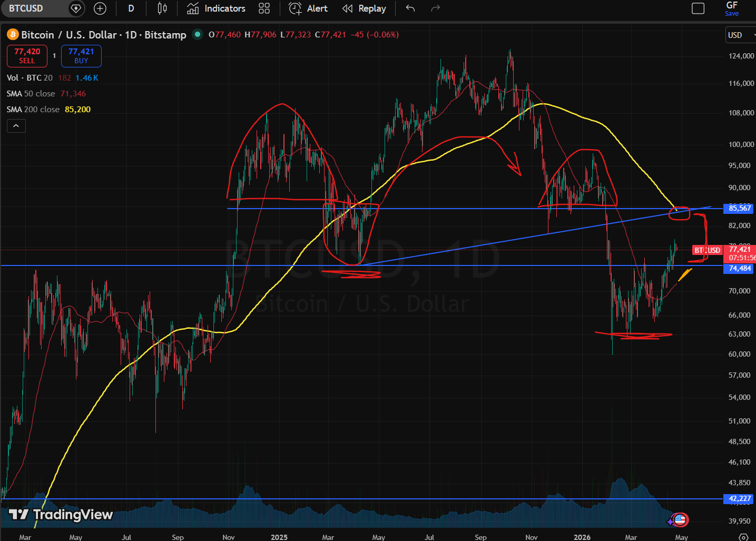Create a new Alert
Viewport: 756px width, 541px height.
(x=308, y=8)
